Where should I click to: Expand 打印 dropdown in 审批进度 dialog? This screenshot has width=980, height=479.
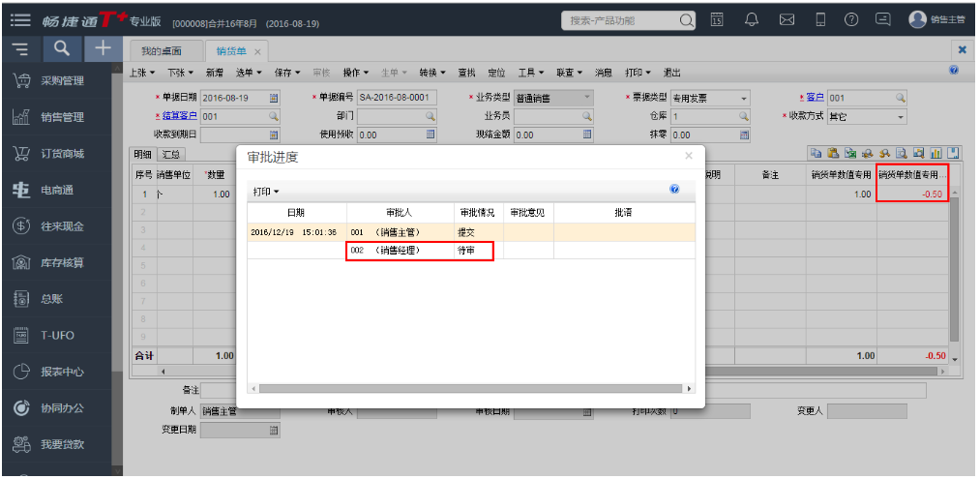tap(266, 192)
